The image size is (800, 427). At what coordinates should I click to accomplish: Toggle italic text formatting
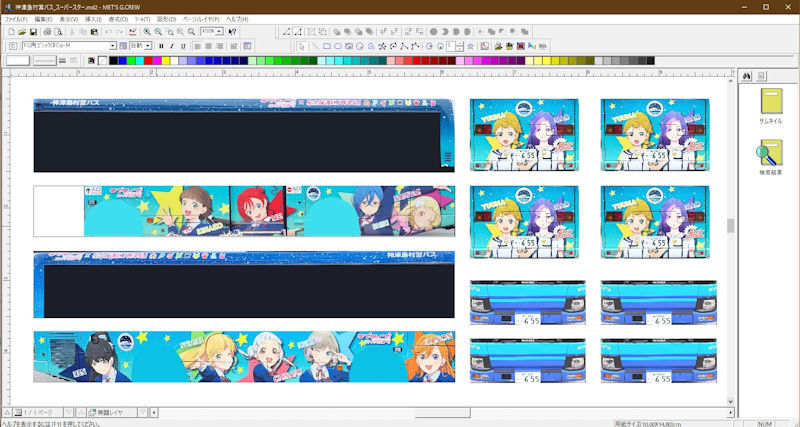(172, 46)
